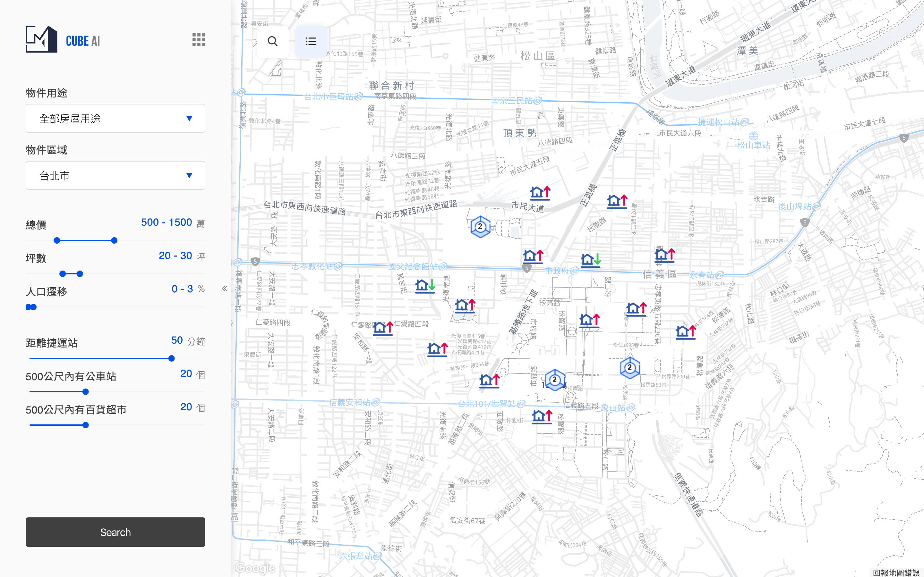The image size is (924, 577).
Task: Open the apps grid menu icon
Action: point(199,40)
